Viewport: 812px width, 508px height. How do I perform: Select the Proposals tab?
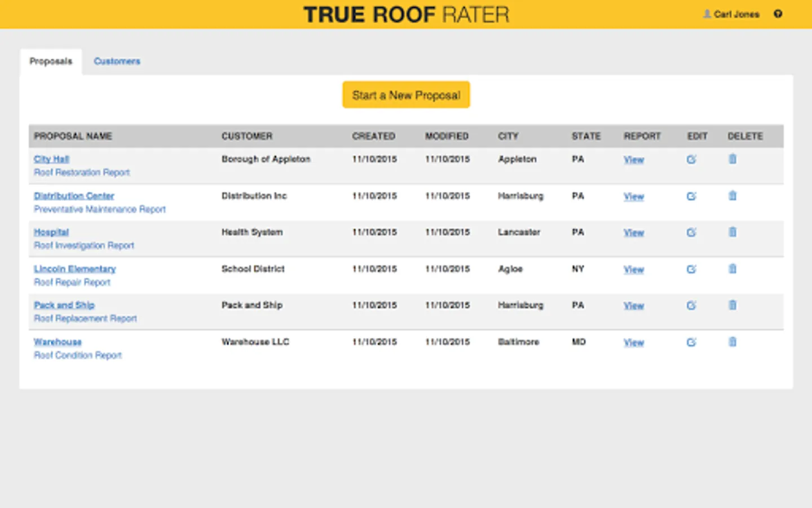[51, 61]
